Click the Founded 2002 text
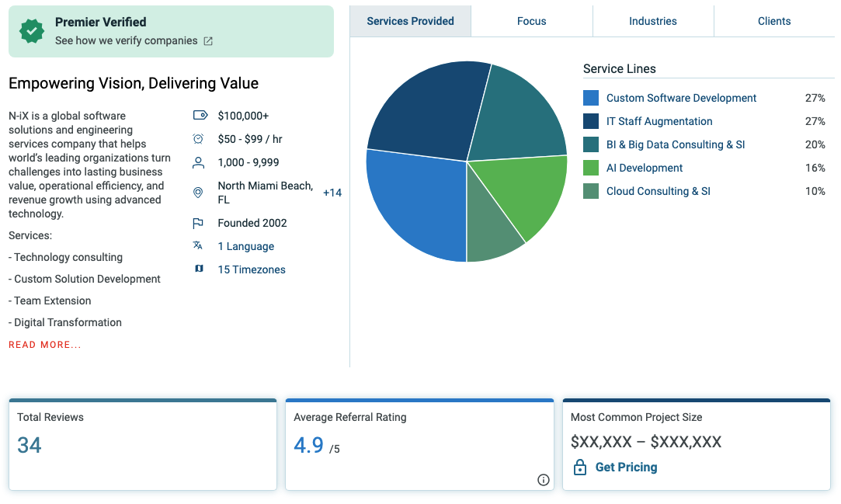The width and height of the screenshot is (841, 504). pos(252,223)
